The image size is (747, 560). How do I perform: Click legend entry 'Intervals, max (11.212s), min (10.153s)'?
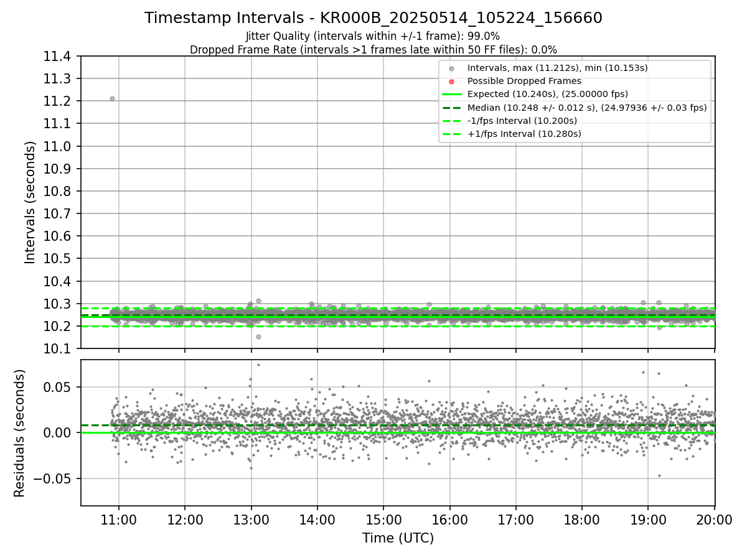(558, 68)
